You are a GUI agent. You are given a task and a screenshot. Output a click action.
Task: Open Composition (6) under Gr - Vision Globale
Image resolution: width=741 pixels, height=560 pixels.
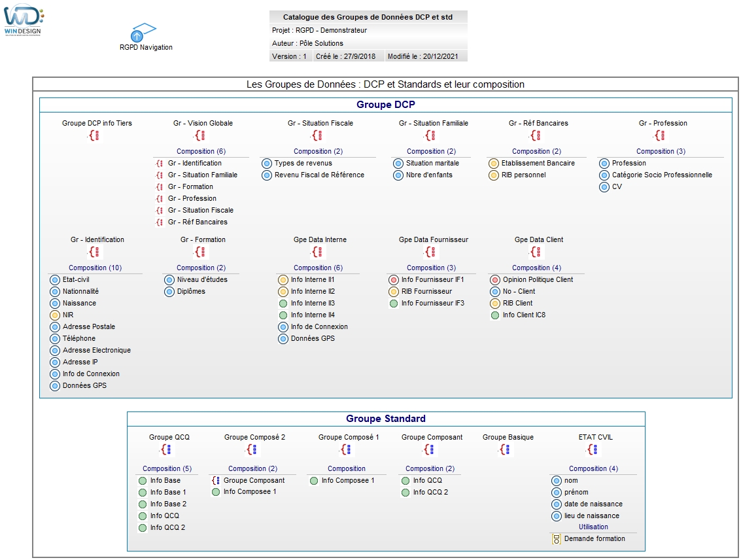[201, 151]
